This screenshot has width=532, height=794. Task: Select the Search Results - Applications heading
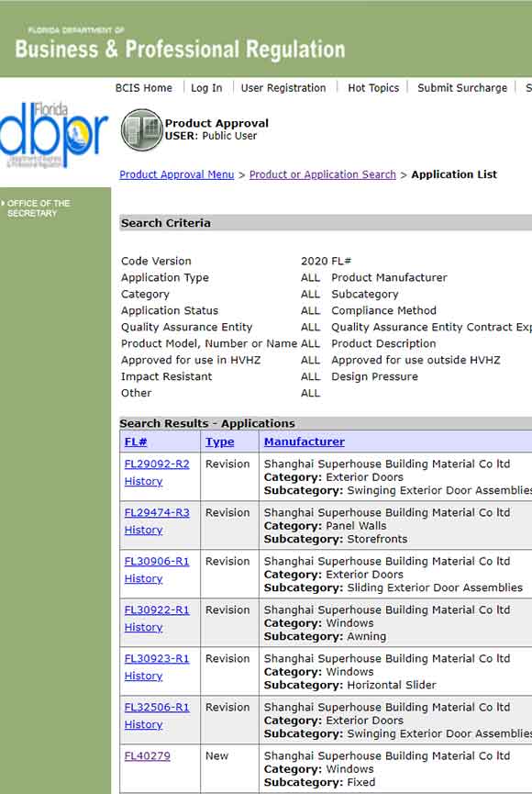point(207,423)
